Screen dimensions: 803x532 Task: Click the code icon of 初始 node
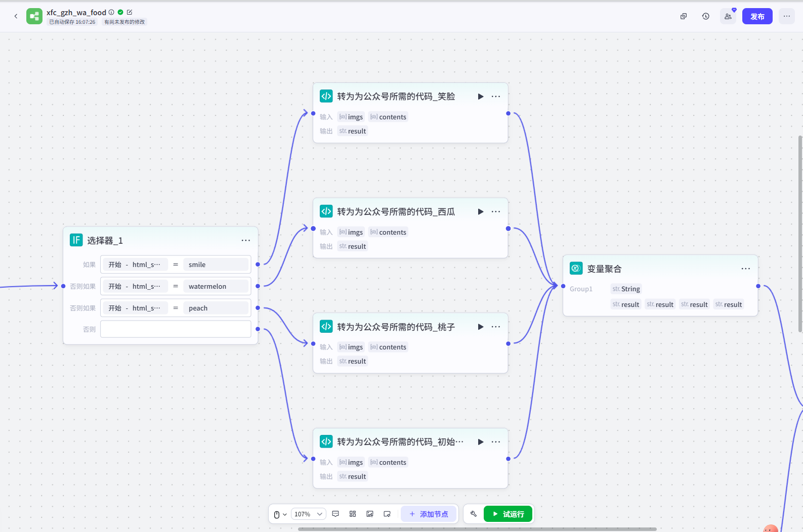(x=326, y=441)
